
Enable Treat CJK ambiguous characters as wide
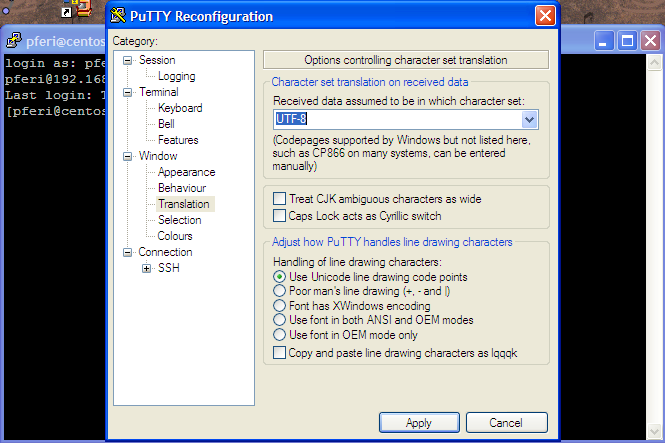click(x=280, y=199)
